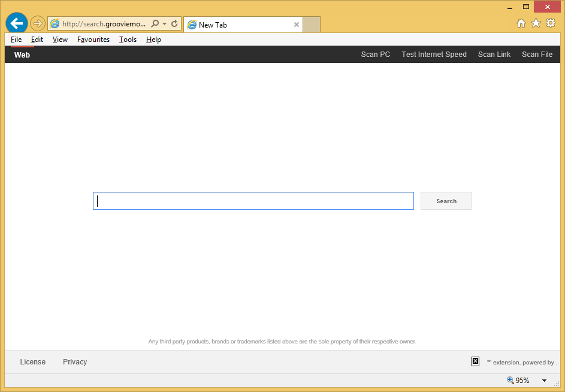
Task: Open Favourites star icon
Action: (536, 23)
